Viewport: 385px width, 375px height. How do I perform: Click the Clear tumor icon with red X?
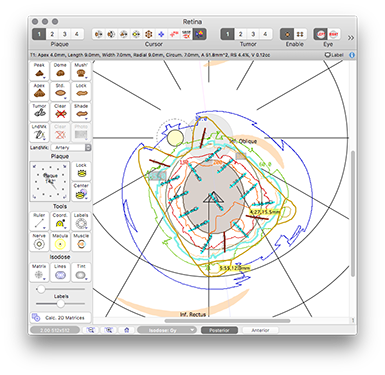(60, 112)
